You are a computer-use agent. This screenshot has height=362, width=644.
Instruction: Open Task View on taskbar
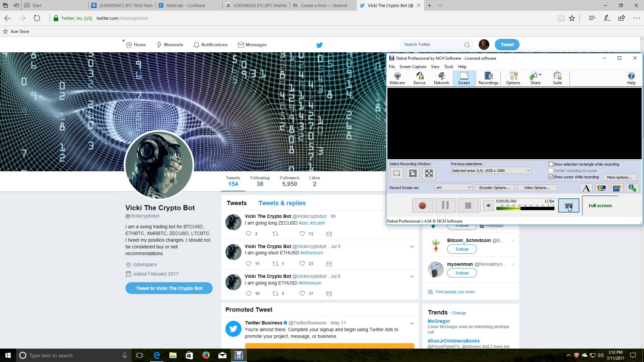(x=140, y=355)
